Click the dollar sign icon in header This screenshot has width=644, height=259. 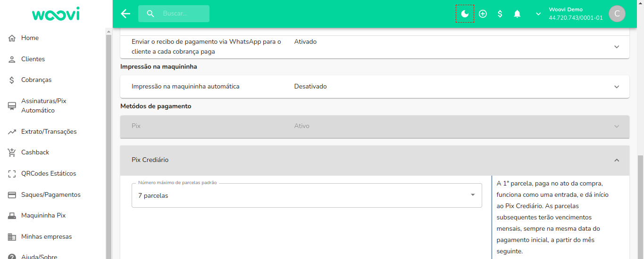point(500,14)
